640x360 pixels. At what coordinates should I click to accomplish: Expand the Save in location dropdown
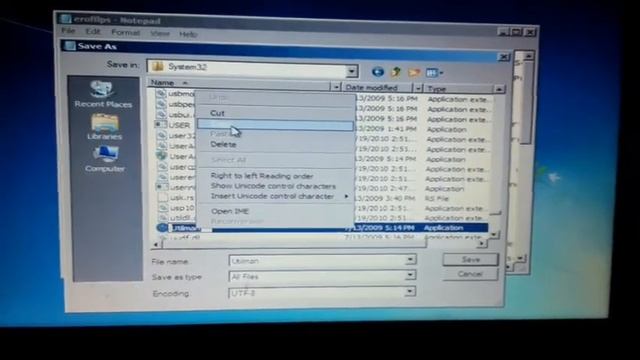pos(351,71)
